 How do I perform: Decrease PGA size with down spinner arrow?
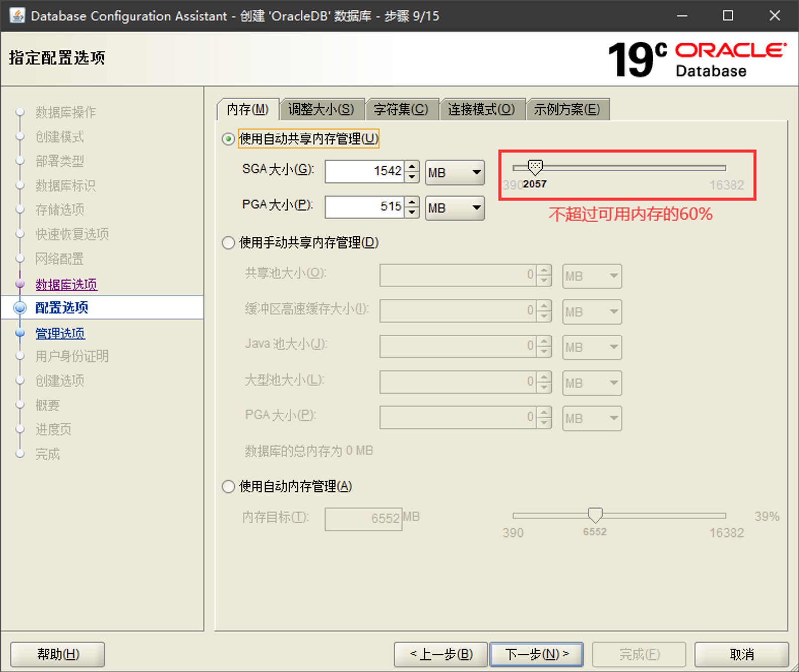[x=412, y=212]
